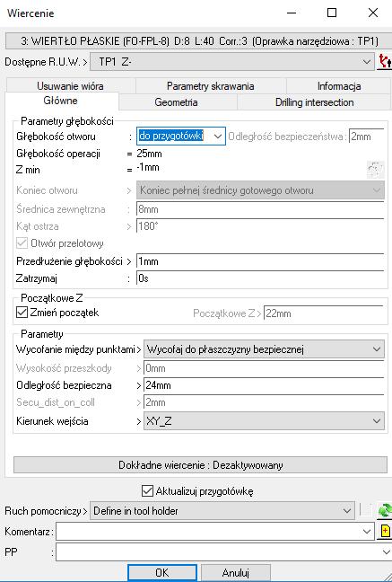The image size is (392, 582).
Task: Click the yellow add-comment icon beside Komentarz
Action: (x=385, y=532)
